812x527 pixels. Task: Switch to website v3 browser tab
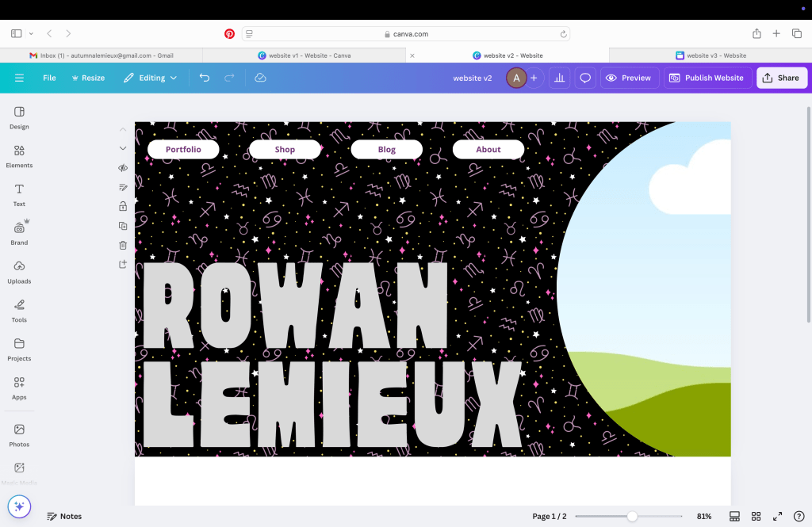[x=710, y=55]
